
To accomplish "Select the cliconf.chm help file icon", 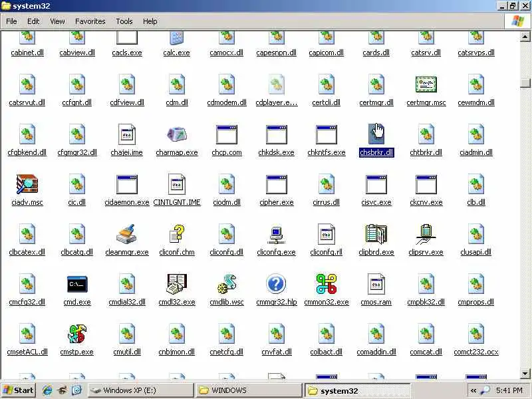I will [177, 234].
